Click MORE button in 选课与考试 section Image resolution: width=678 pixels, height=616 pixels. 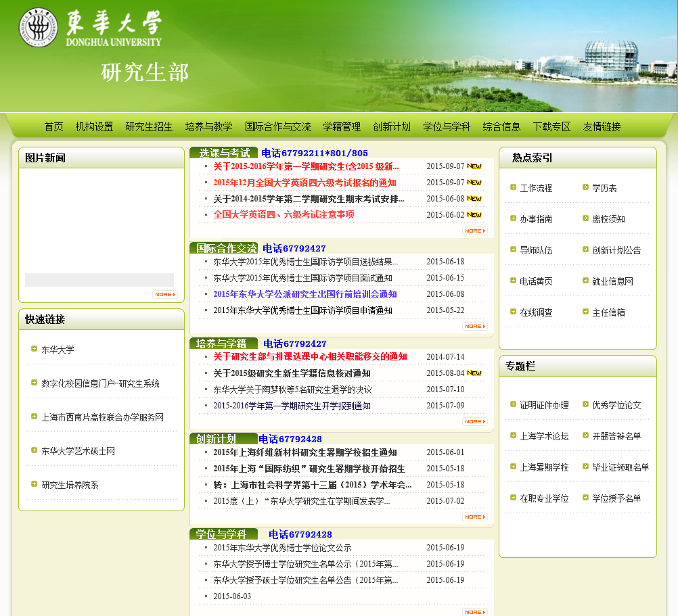point(475,231)
